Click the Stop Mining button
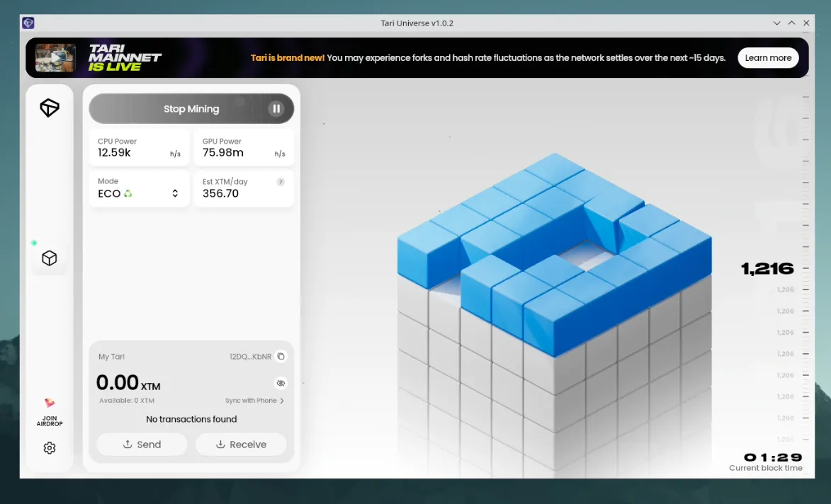Screen dimensions: 831x504 [191, 108]
